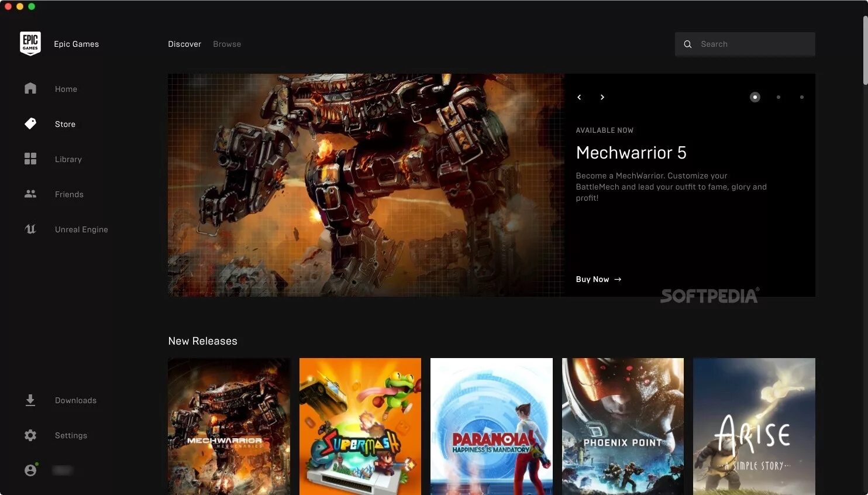The image size is (868, 495).
Task: Select the third carousel dot indicator
Action: point(802,97)
